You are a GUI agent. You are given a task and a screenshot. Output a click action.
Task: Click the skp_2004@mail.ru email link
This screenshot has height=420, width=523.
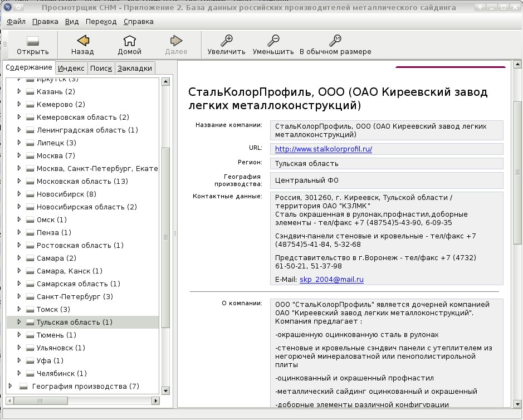tap(331, 280)
